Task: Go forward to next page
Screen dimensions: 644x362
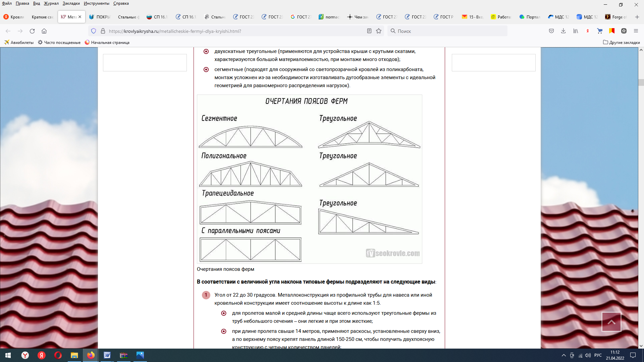Action: click(x=20, y=31)
